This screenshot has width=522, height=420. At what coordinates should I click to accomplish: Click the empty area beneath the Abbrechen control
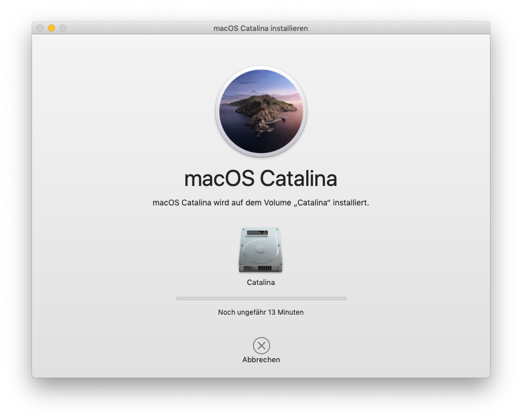click(x=261, y=371)
